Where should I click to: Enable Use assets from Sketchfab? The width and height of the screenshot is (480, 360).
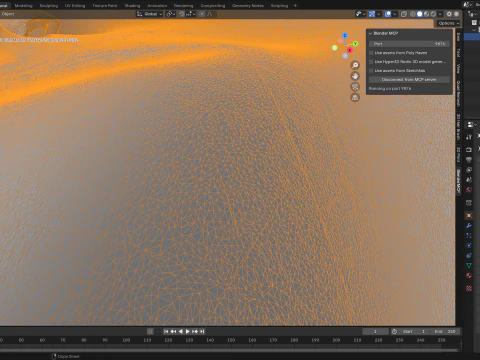(371, 71)
